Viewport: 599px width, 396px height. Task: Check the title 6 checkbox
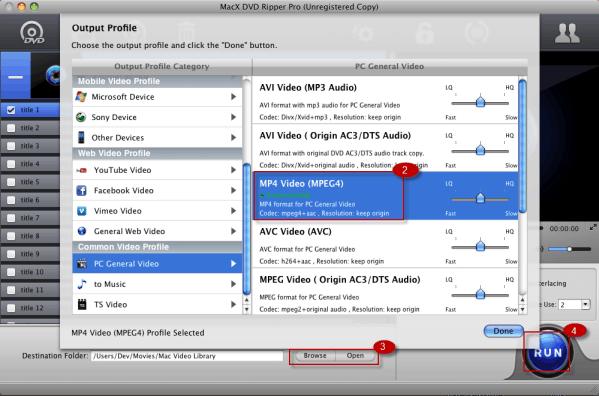click(11, 200)
